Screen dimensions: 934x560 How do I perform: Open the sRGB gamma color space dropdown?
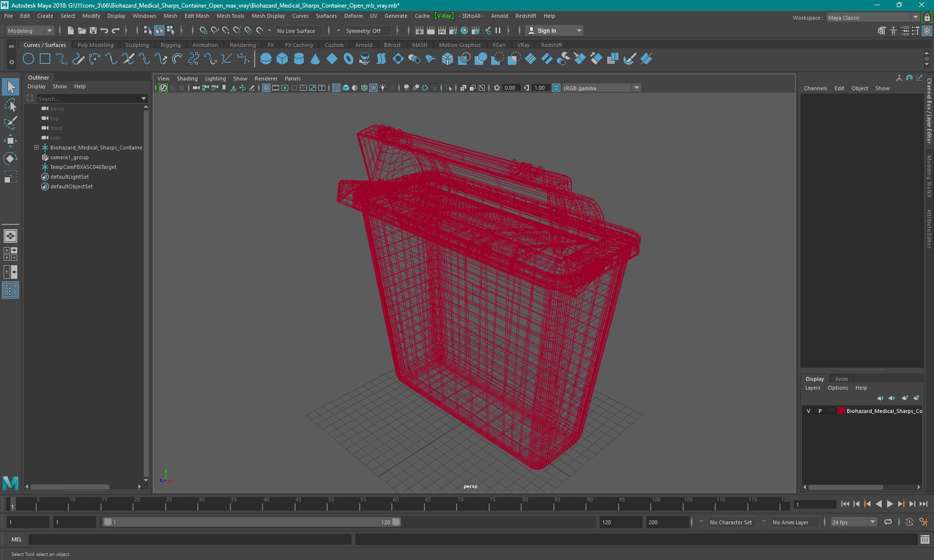tap(601, 88)
